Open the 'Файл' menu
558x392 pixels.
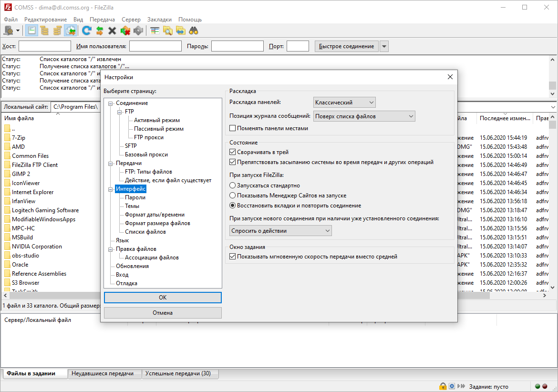[10, 20]
